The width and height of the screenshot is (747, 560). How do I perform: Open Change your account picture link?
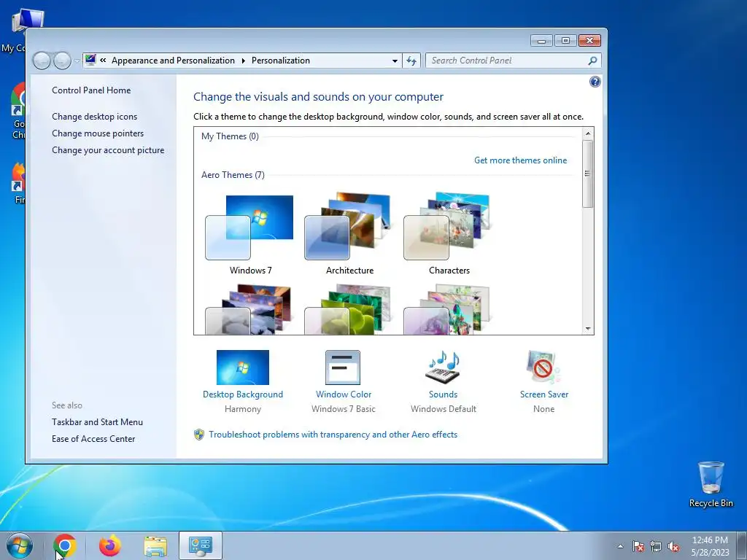coord(108,150)
